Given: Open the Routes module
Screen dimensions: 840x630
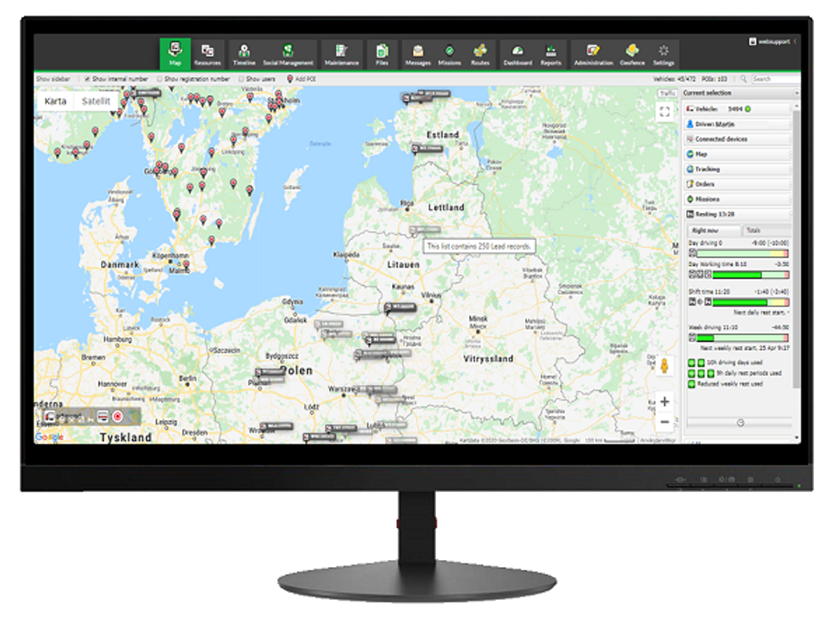Looking at the screenshot, I should (480, 54).
